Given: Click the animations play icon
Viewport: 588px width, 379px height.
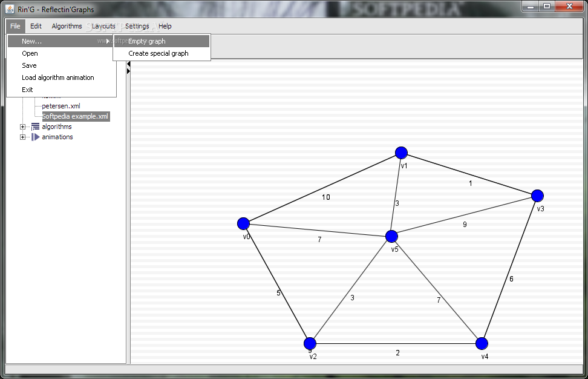Looking at the screenshot, I should tap(35, 137).
